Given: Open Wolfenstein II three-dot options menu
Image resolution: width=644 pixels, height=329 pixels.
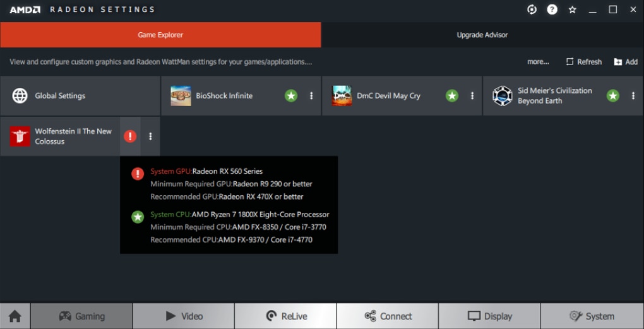Looking at the screenshot, I should pos(150,136).
